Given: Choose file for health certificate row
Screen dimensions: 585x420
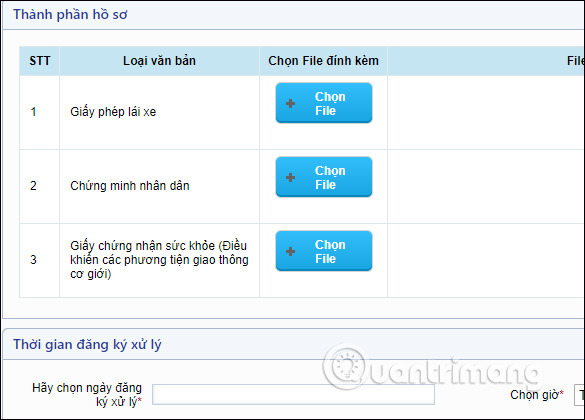Looking at the screenshot, I should [324, 251].
